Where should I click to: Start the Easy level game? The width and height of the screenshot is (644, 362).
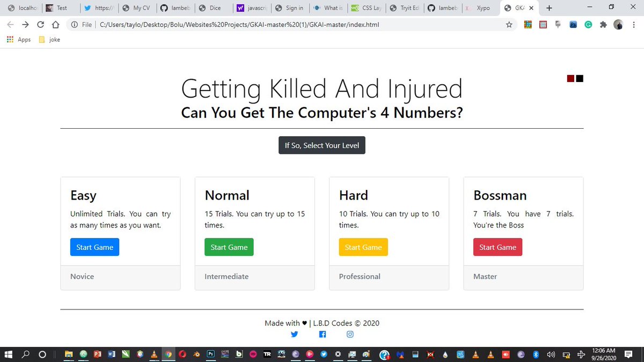point(94,247)
